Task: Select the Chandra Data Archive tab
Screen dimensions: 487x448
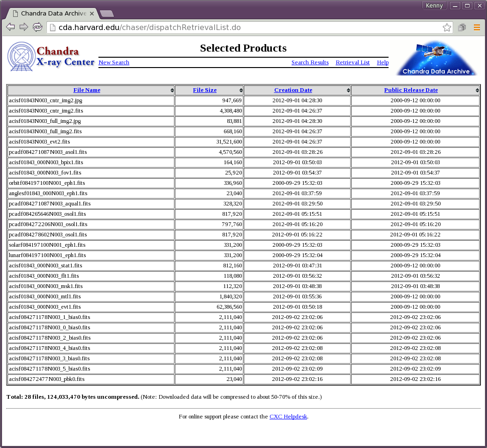Action: (53, 13)
